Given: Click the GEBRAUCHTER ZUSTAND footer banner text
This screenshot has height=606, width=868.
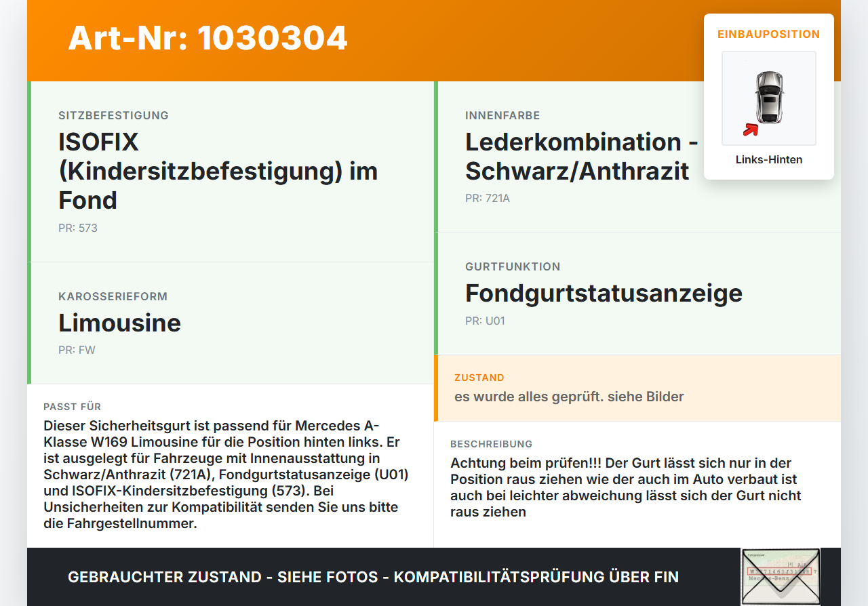Looking at the screenshot, I should (x=373, y=577).
